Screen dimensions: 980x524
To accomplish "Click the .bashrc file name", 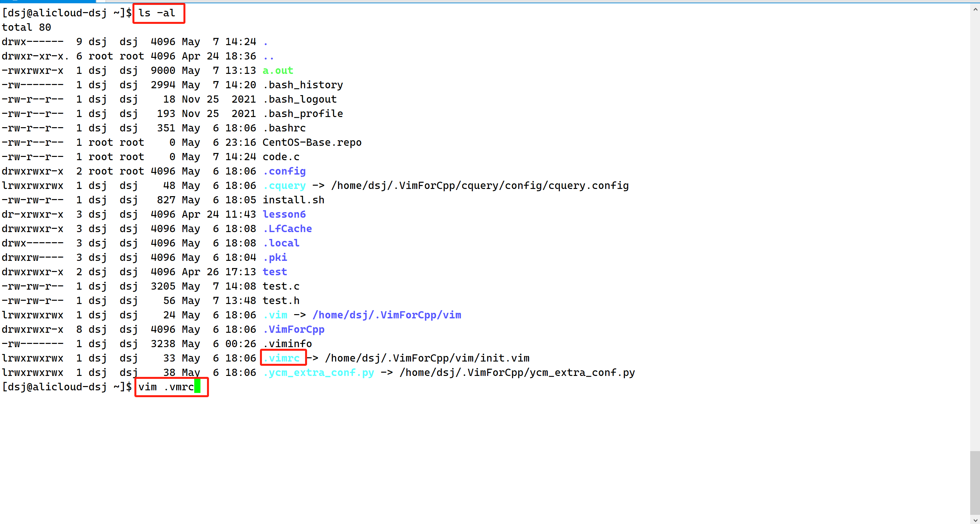I will (284, 128).
